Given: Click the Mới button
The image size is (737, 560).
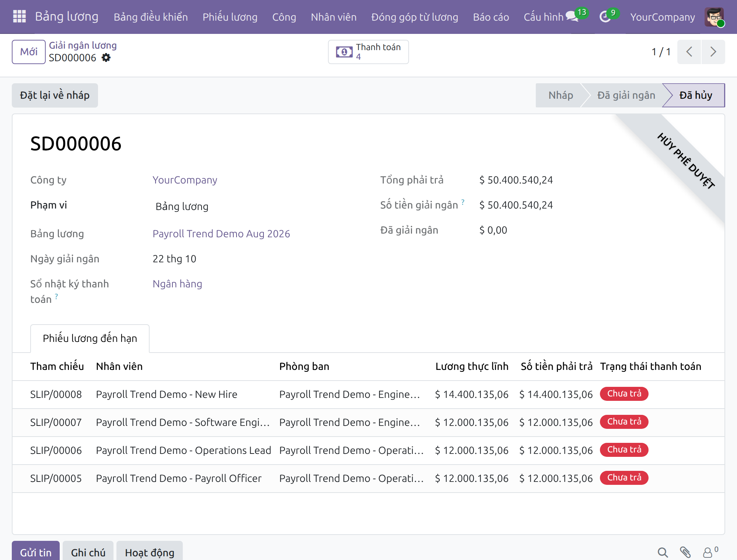Looking at the screenshot, I should pos(29,52).
